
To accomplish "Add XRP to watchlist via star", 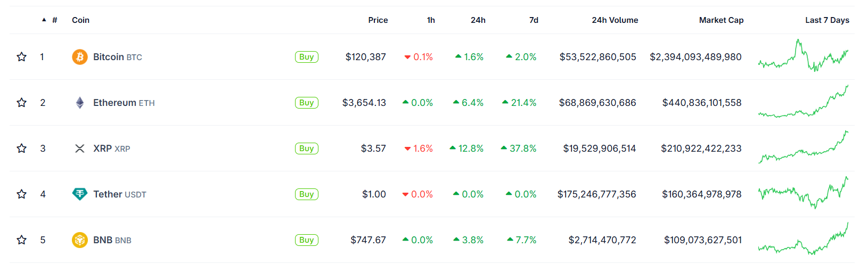I will click(x=22, y=148).
